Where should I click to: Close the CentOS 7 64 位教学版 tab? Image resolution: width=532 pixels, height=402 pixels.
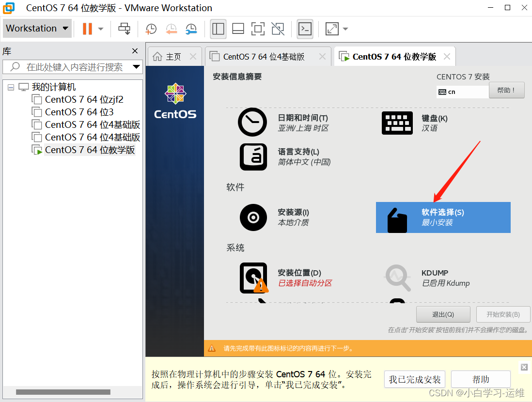pyautogui.click(x=447, y=56)
